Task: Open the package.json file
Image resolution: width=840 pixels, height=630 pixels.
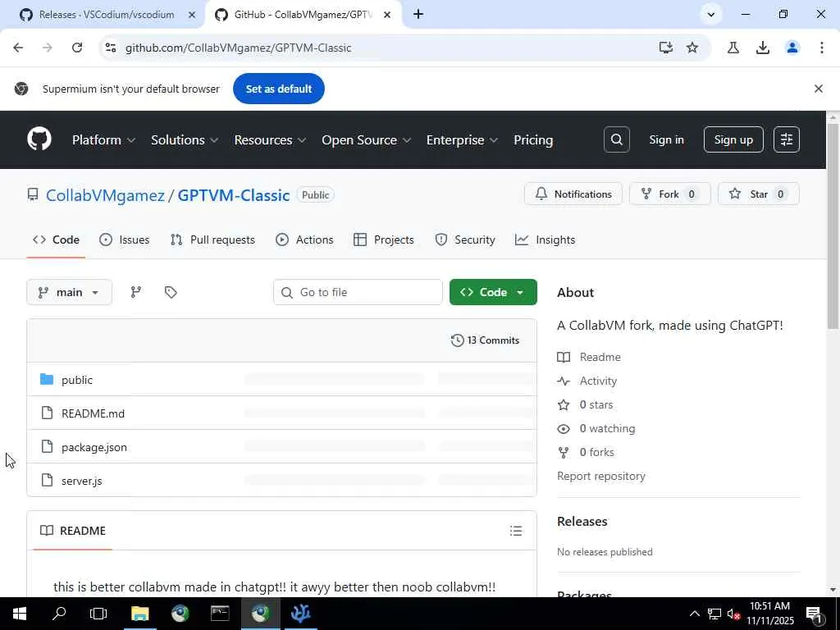Action: (x=94, y=447)
